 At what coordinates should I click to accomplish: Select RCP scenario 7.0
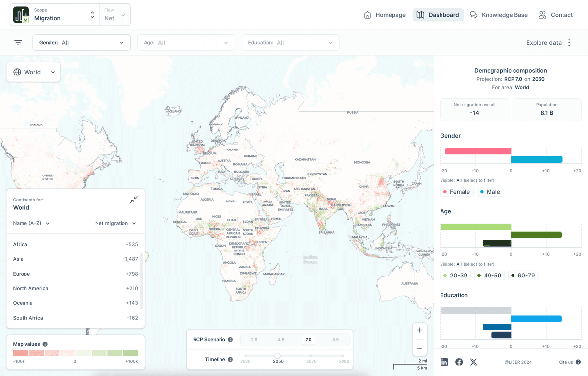coord(308,340)
